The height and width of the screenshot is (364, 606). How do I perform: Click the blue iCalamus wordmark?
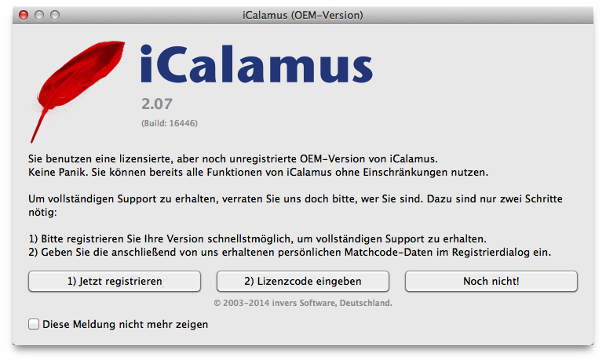point(257,64)
